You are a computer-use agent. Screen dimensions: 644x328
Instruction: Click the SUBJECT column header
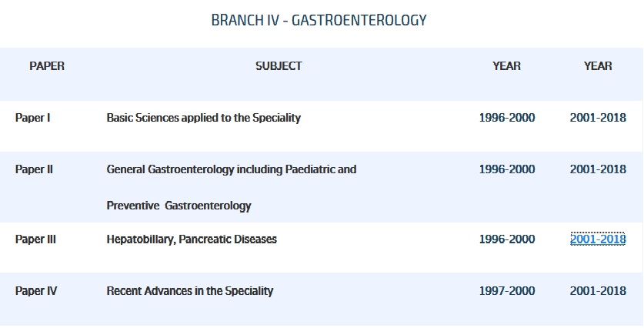tap(279, 66)
